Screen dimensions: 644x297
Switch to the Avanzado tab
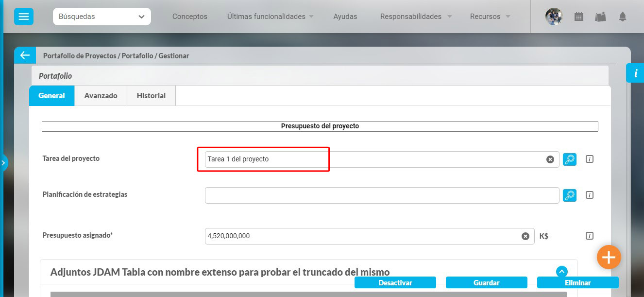point(101,96)
